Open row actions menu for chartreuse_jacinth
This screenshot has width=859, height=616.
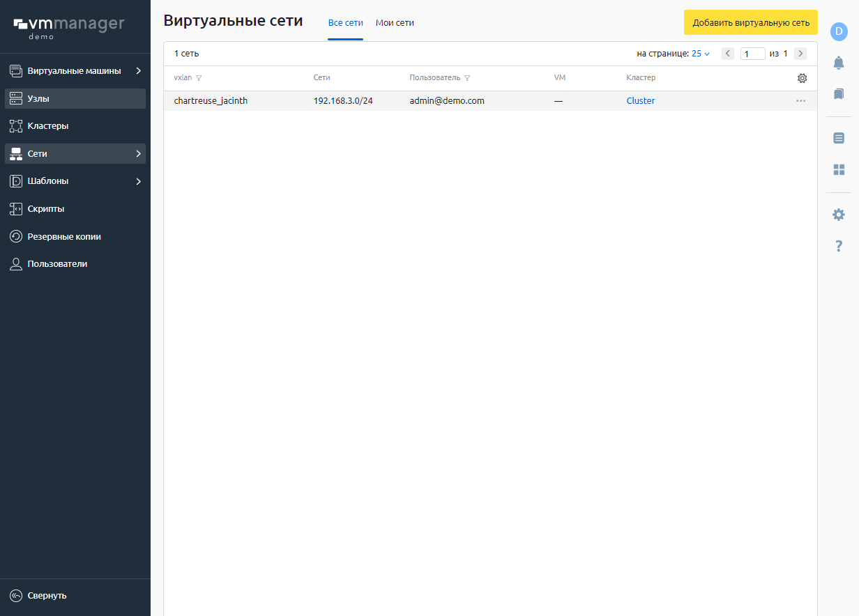click(x=800, y=101)
